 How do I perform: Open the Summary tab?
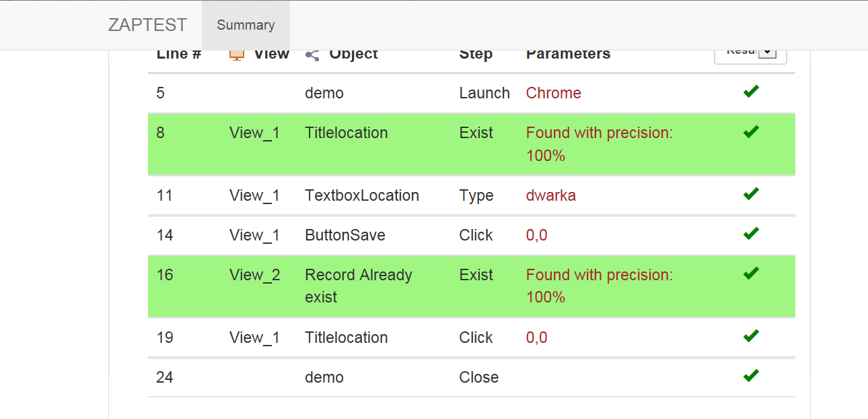tap(246, 25)
